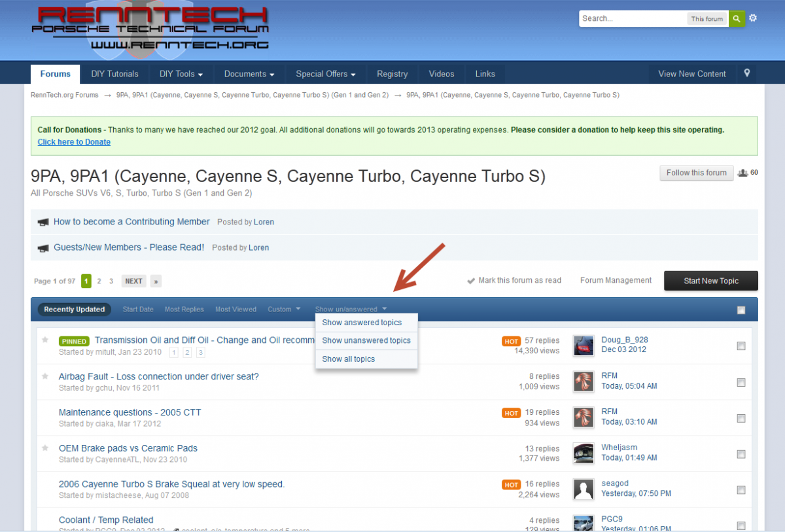Image resolution: width=785 pixels, height=532 pixels.
Task: Sort by Recently Updated
Action: click(75, 310)
